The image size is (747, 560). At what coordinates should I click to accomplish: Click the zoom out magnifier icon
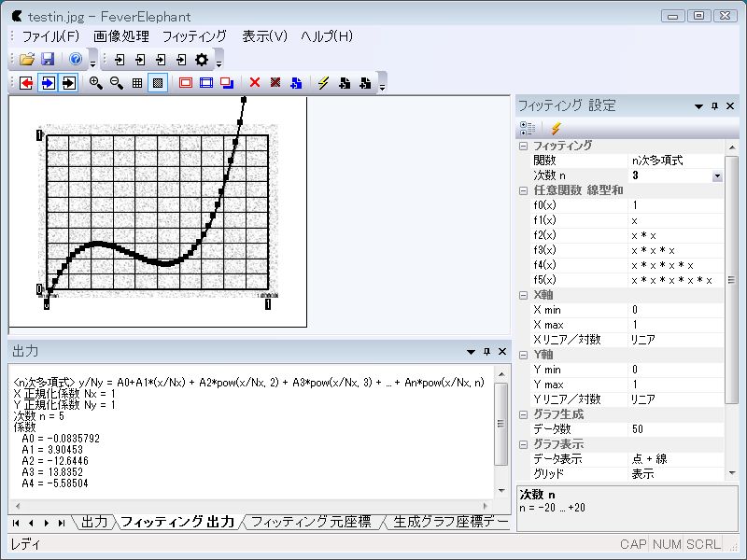(117, 83)
